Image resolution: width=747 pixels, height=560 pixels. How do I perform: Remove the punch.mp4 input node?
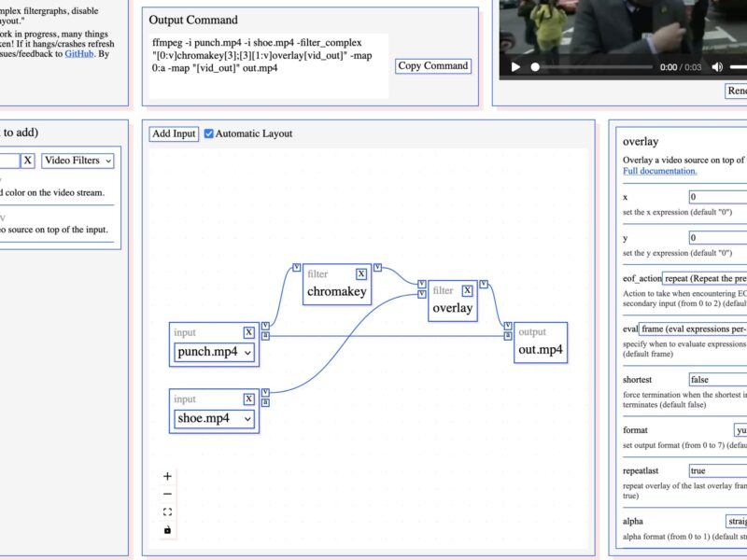[249, 332]
